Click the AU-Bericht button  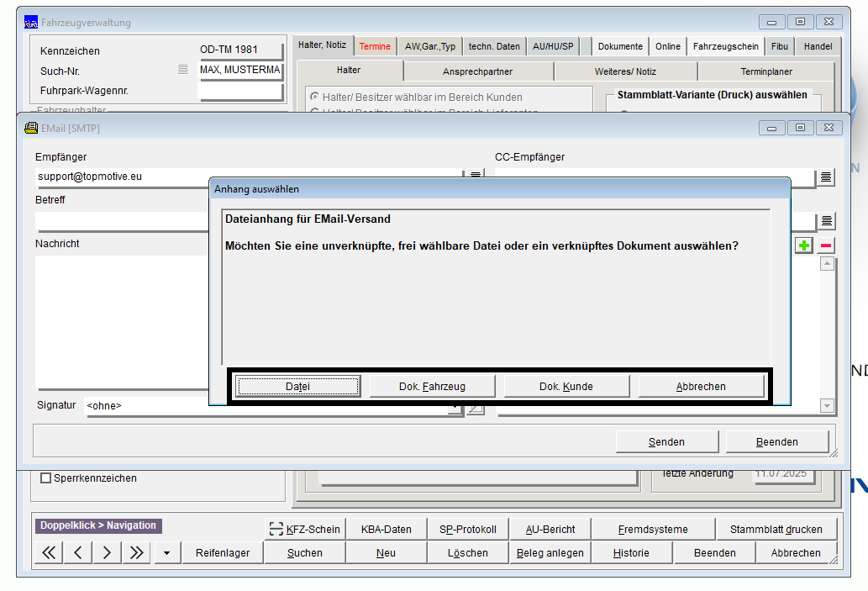click(x=550, y=529)
